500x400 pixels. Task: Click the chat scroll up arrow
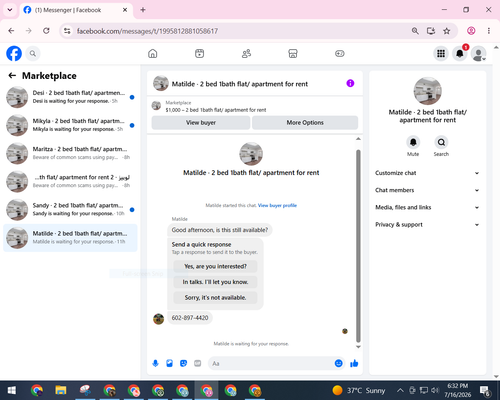click(x=358, y=139)
